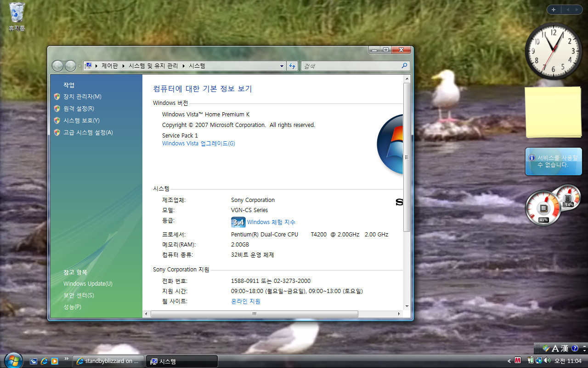Click Show Desktop quick launch icon
The height and width of the screenshot is (368, 588).
(x=34, y=361)
